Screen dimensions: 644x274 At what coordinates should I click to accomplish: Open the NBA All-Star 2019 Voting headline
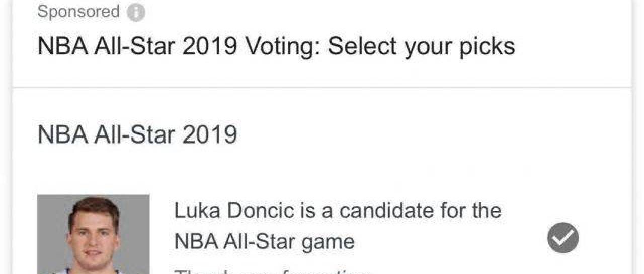click(x=276, y=46)
